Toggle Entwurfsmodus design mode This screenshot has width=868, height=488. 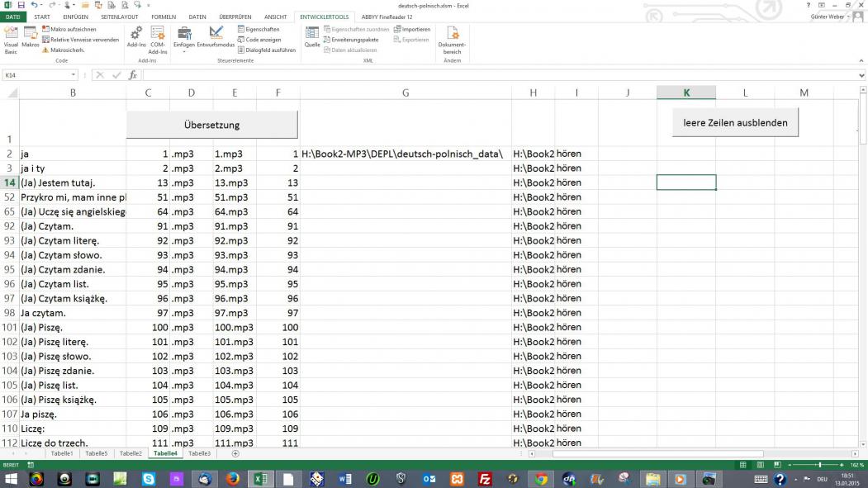click(216, 37)
